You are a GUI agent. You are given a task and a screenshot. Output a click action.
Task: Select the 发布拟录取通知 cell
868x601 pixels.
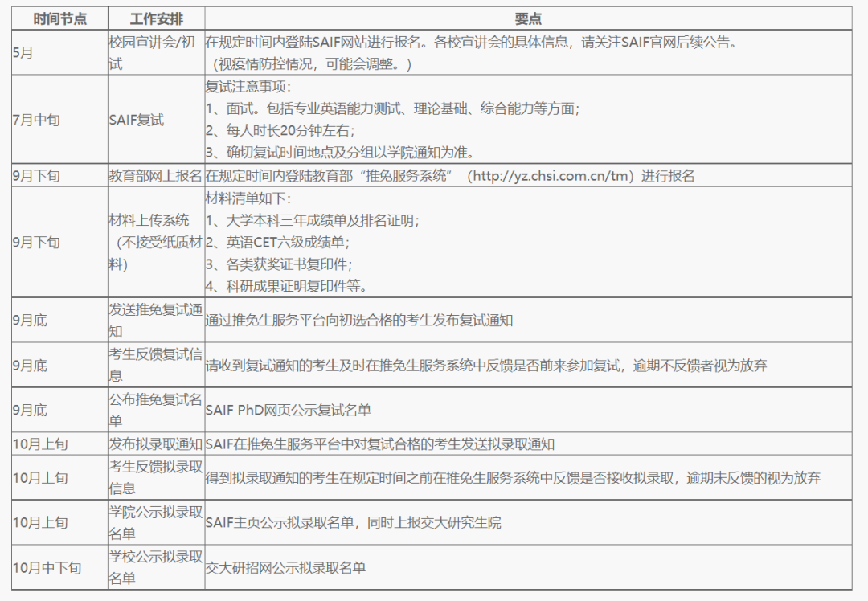[156, 444]
